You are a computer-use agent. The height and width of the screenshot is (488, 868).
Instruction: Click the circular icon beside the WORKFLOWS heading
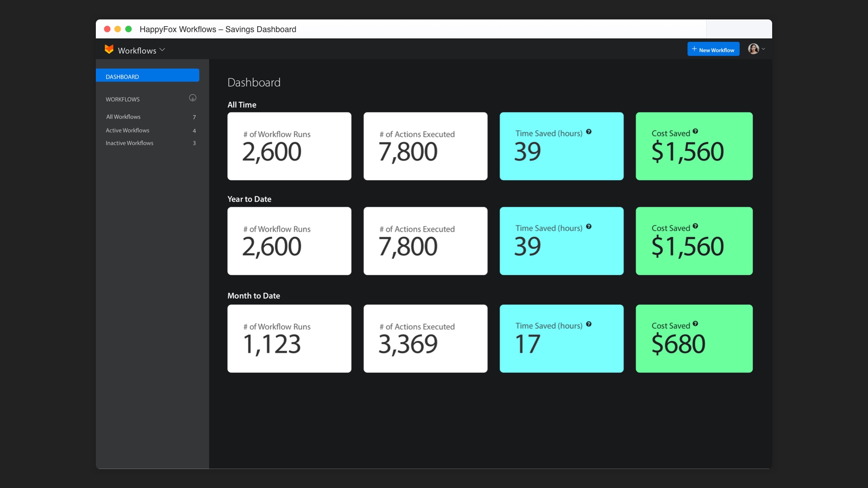[193, 98]
